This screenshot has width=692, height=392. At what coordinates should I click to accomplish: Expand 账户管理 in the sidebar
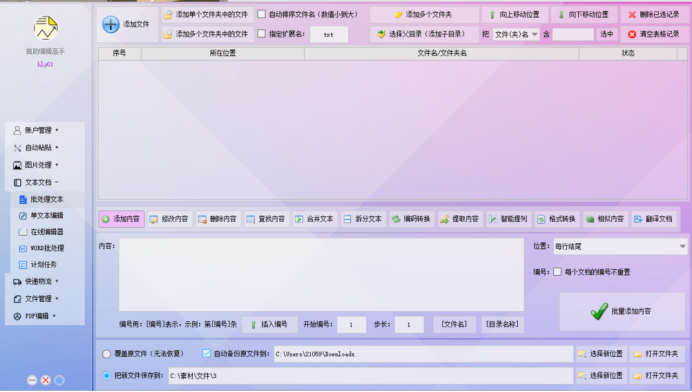(x=45, y=130)
